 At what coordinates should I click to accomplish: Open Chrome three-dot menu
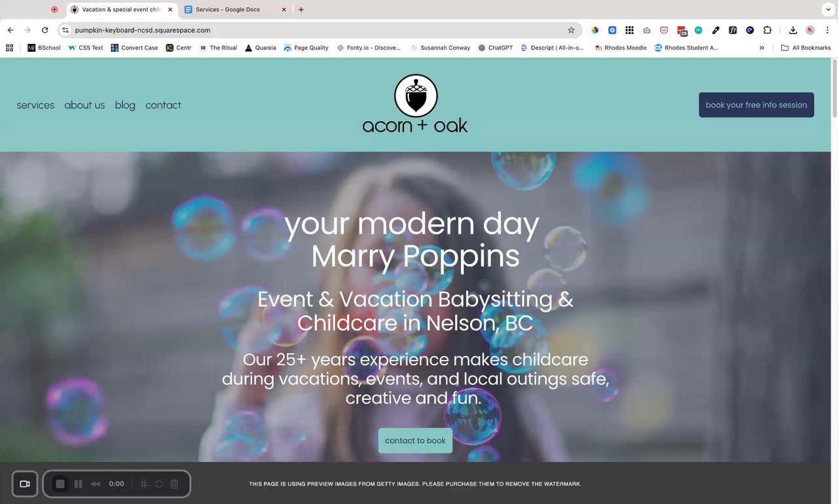point(828,30)
